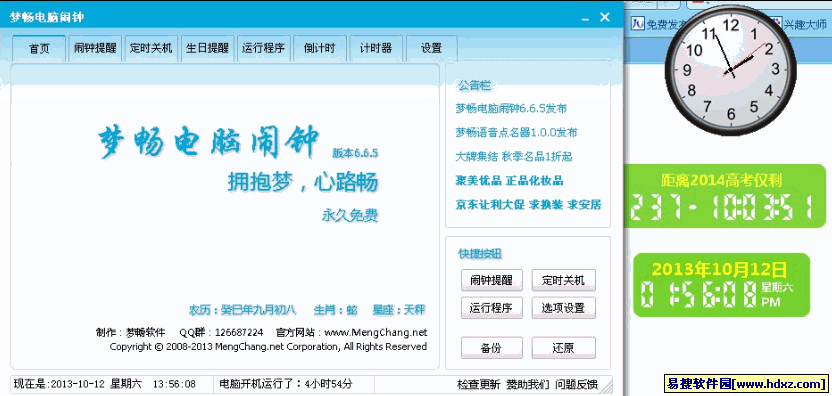832x396 pixels.
Task: Click the 还原 button
Action: coord(564,348)
